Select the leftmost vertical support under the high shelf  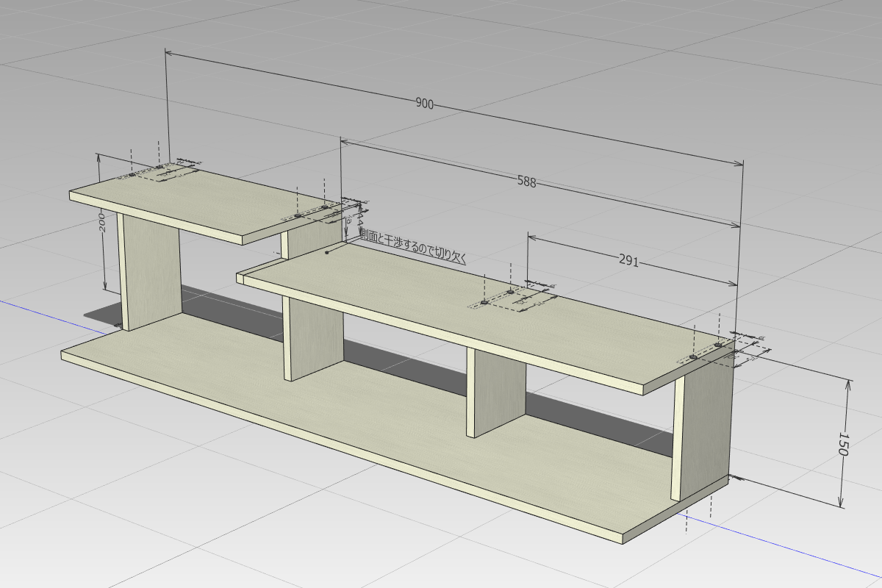coord(150,272)
